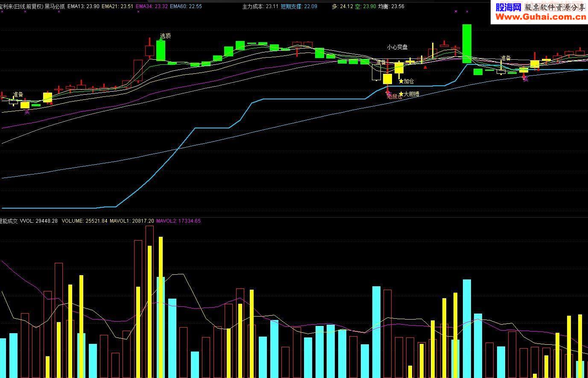Click the VVOL: 29448.28 volume readout
Screen dimensions: 588x378
(39, 221)
